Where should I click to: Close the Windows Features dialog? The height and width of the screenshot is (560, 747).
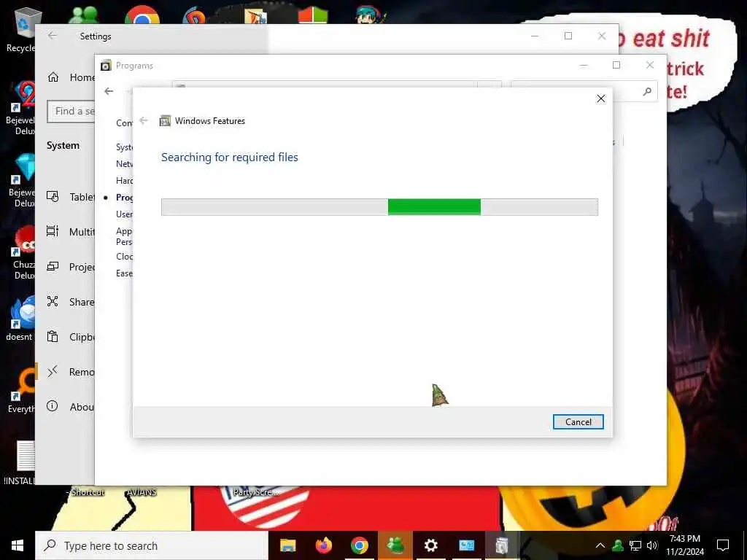point(601,98)
